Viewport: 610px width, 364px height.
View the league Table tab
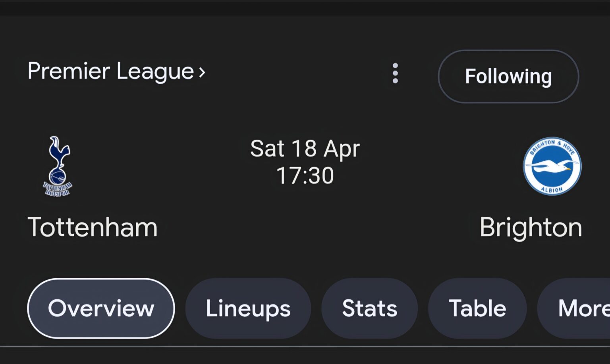tap(477, 308)
